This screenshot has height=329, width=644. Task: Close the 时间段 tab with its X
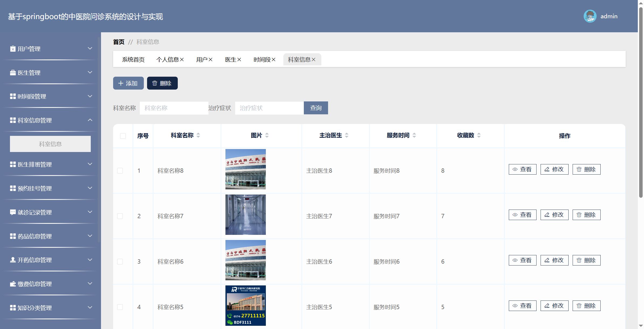(273, 59)
